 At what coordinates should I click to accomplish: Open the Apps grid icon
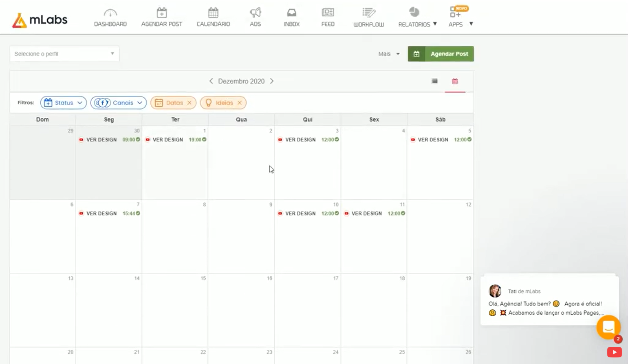[x=455, y=13]
